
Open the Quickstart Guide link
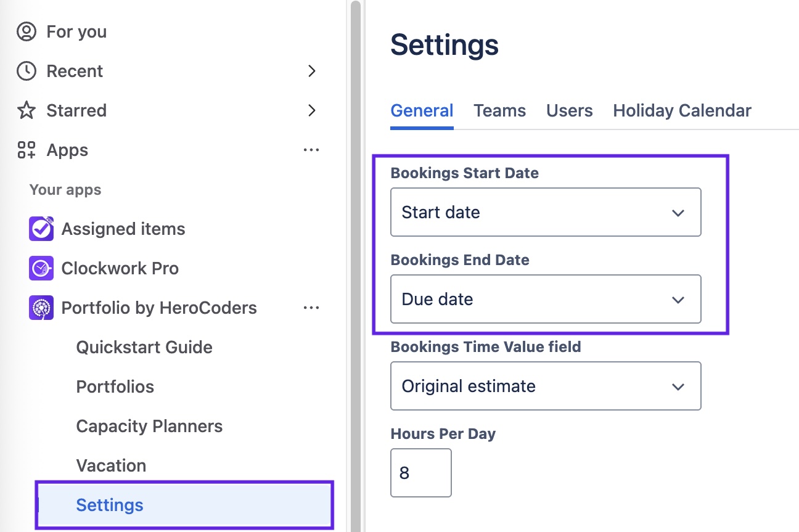click(144, 348)
